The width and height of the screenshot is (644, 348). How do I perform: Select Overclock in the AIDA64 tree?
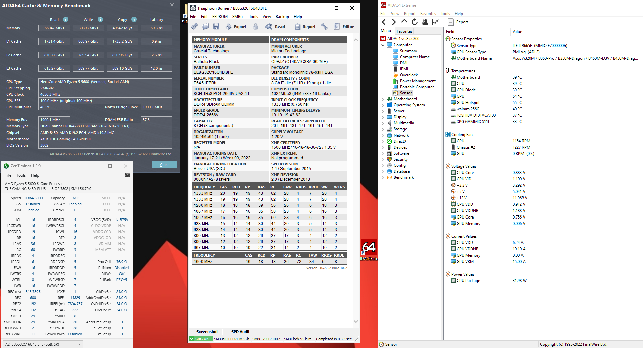pyautogui.click(x=408, y=75)
